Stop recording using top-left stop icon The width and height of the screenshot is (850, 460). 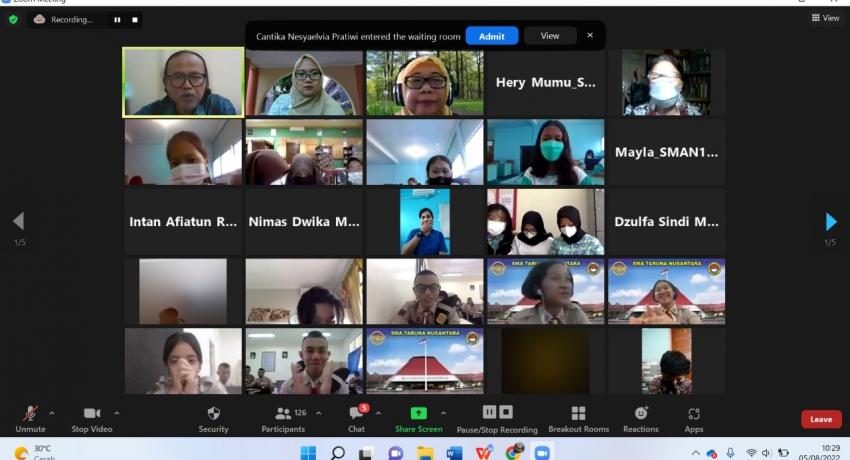point(135,20)
